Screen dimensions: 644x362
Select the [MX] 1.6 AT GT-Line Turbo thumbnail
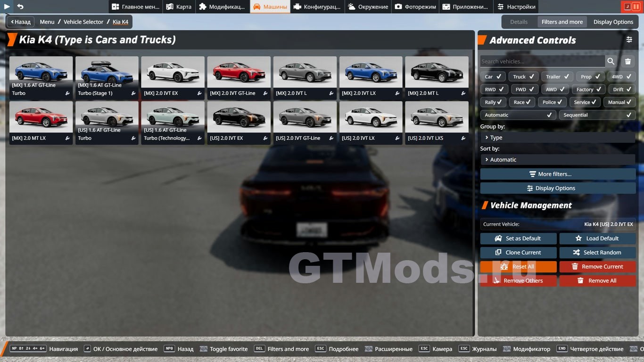41,78
